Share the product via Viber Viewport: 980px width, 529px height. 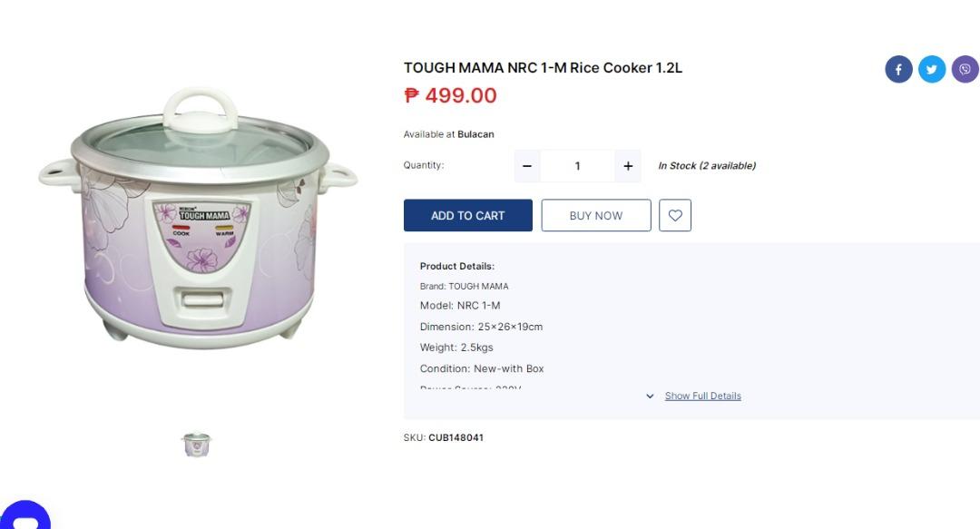(x=965, y=68)
